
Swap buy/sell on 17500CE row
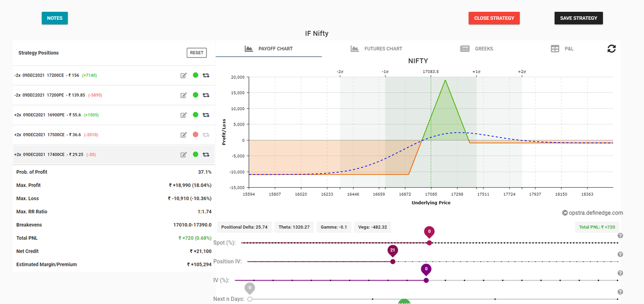point(206,135)
